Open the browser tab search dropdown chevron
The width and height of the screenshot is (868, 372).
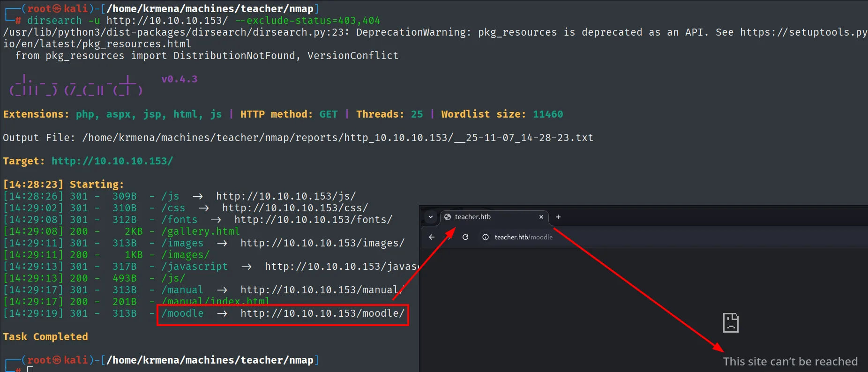[x=431, y=217]
